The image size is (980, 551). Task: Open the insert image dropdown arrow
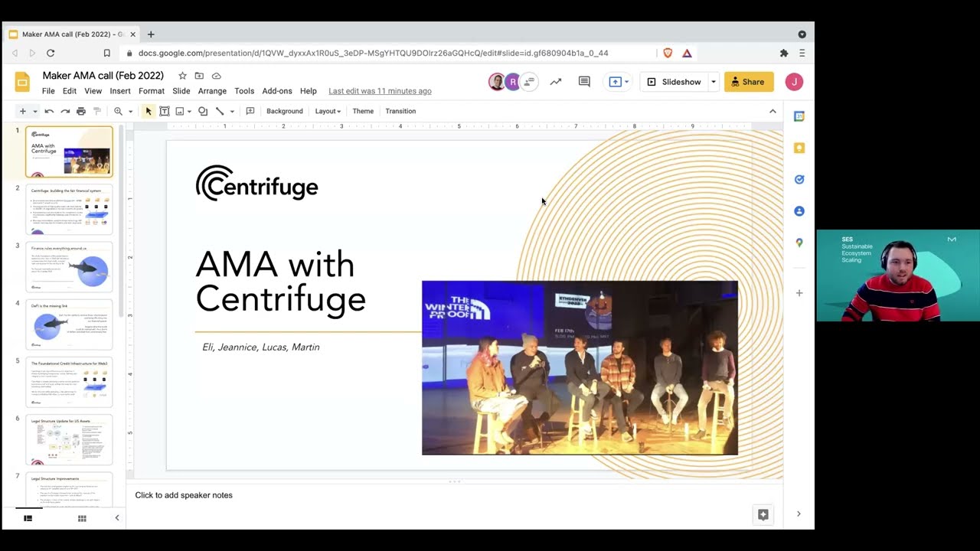pos(189,112)
